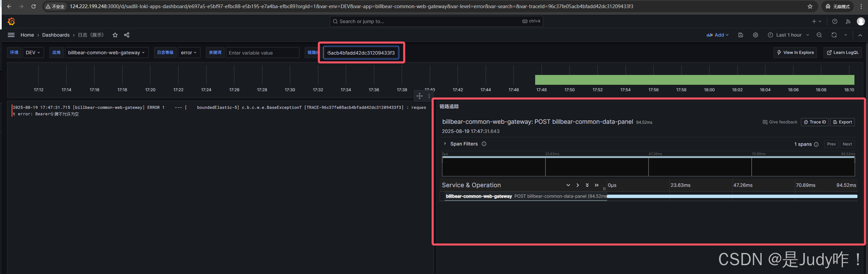Focus the keyword variable input field
Image resolution: width=868 pixels, height=274 pixels.
pyautogui.click(x=262, y=53)
